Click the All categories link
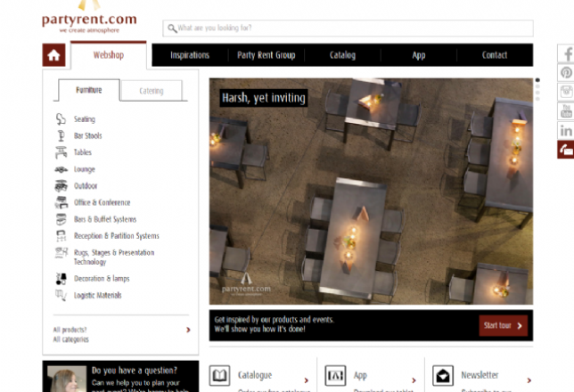Viewport: 574px width, 392px height. [71, 339]
